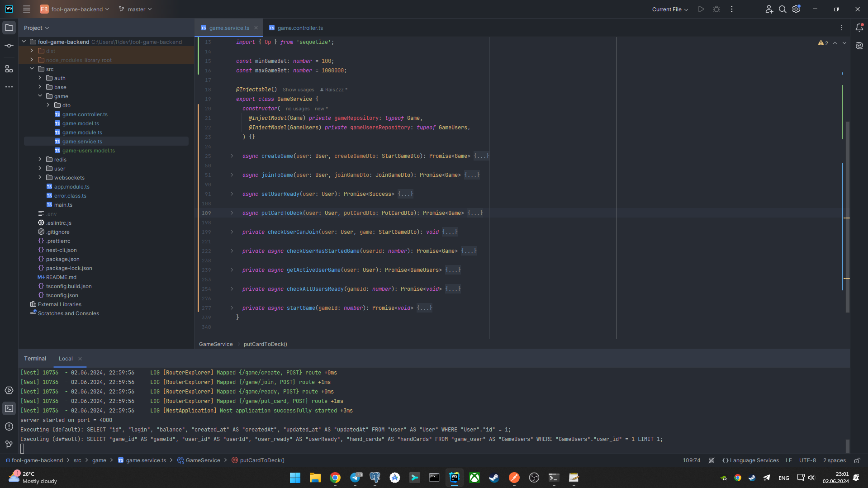Screen dimensions: 868x488
Task: Toggle read-only lock icon in status bar
Action: pyautogui.click(x=857, y=460)
